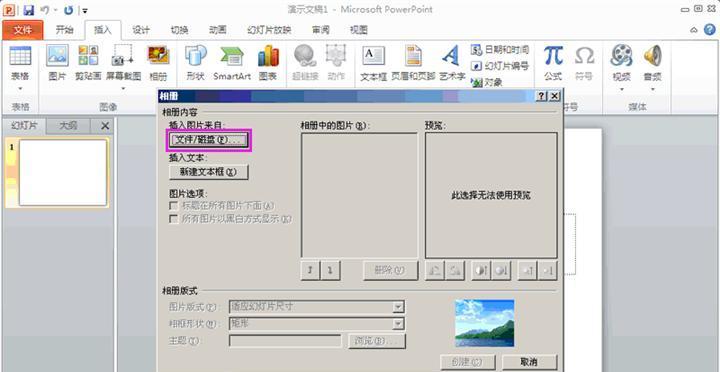Click move picture down arrow button
Image resolution: width=720 pixels, height=372 pixels.
(x=330, y=271)
